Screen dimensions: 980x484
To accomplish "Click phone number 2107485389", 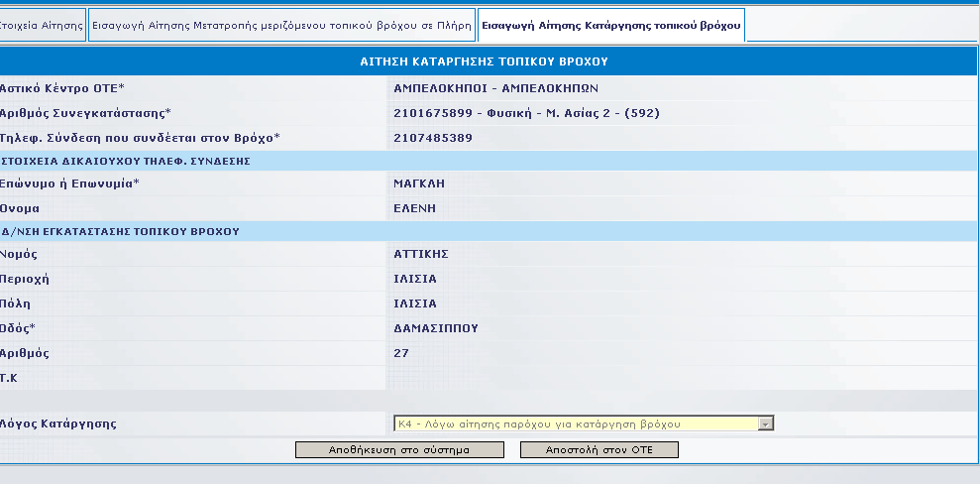I will [433, 138].
